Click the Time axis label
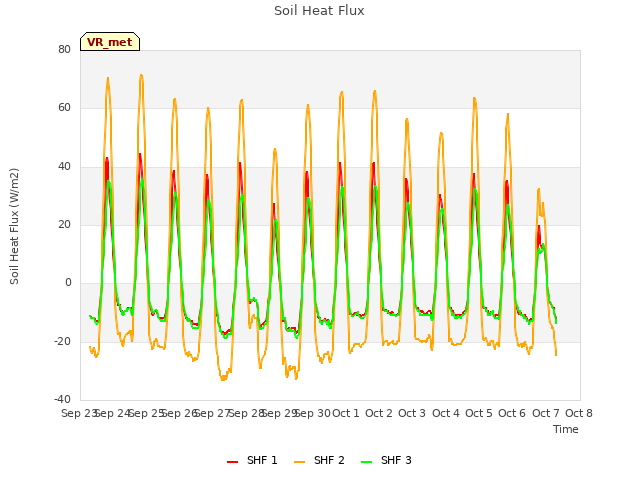This screenshot has height=480, width=640. [x=566, y=429]
